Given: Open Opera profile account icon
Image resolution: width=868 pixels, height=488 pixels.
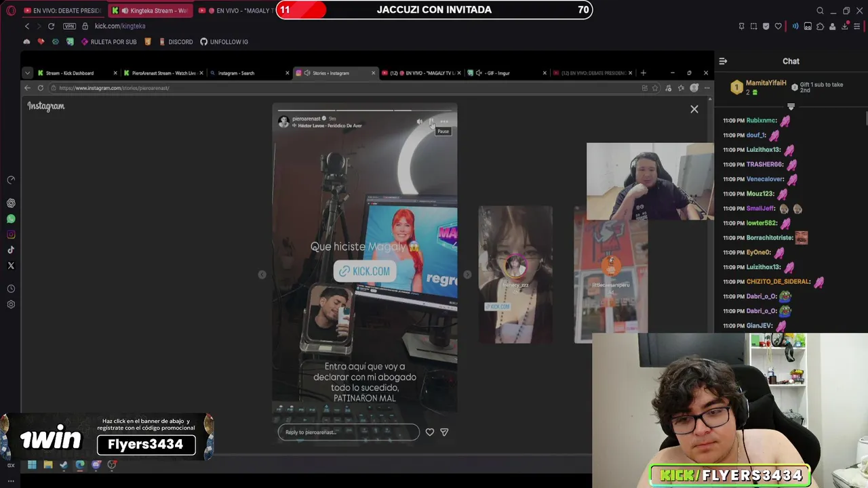Looking at the screenshot, I should point(833,26).
